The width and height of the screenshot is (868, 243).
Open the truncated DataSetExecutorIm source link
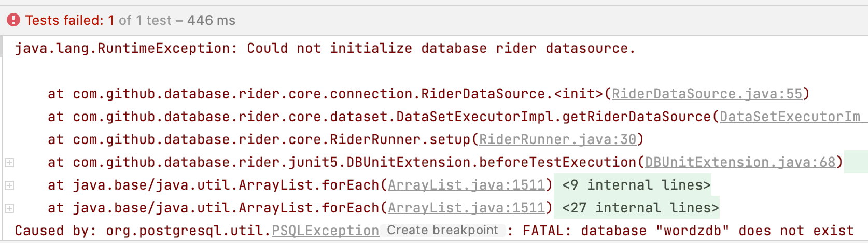[790, 117]
